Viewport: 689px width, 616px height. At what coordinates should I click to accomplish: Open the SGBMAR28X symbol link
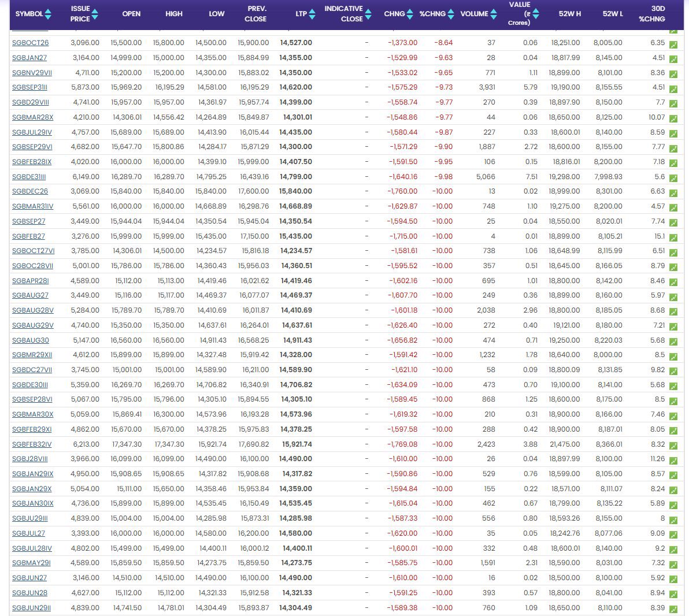click(x=32, y=117)
